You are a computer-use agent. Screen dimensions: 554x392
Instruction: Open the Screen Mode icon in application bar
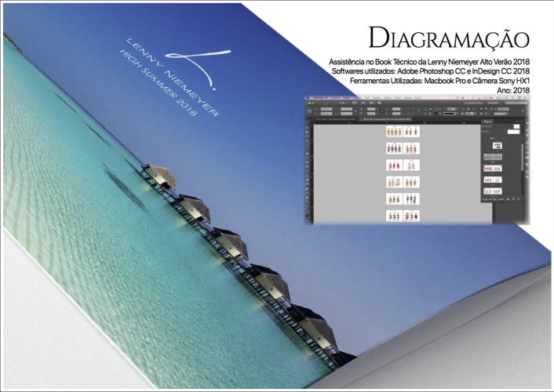pos(363,103)
